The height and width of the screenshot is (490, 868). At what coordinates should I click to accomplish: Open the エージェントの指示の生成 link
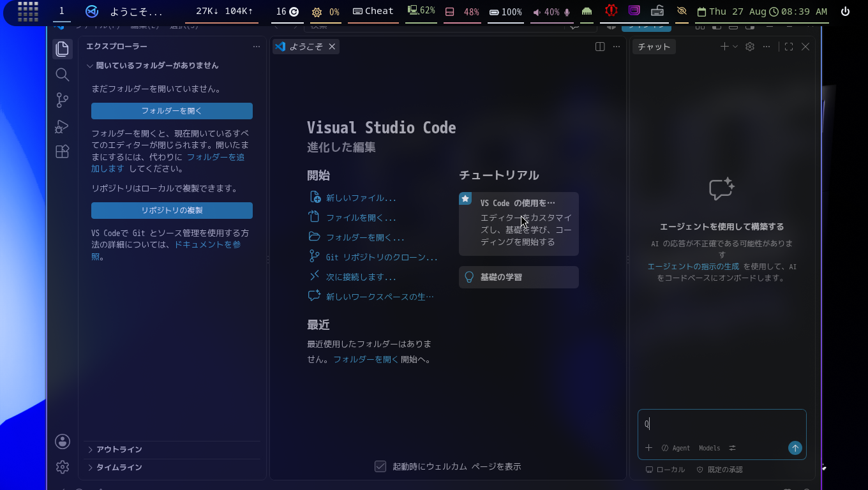(693, 267)
